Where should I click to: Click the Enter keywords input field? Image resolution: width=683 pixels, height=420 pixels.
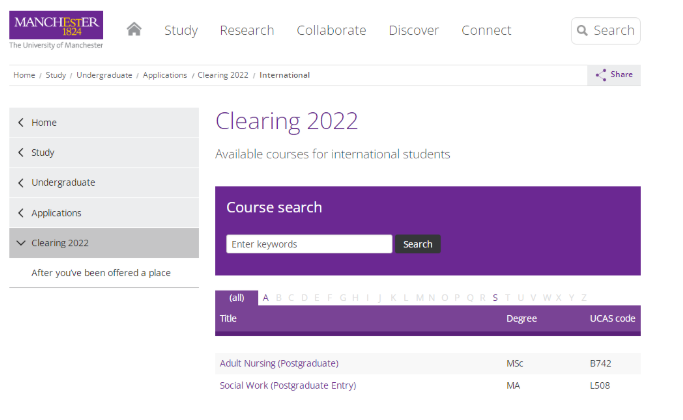pos(308,244)
